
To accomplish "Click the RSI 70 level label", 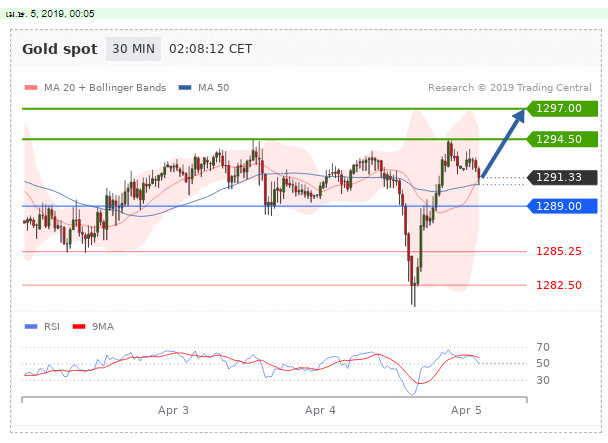I will pyautogui.click(x=543, y=347).
